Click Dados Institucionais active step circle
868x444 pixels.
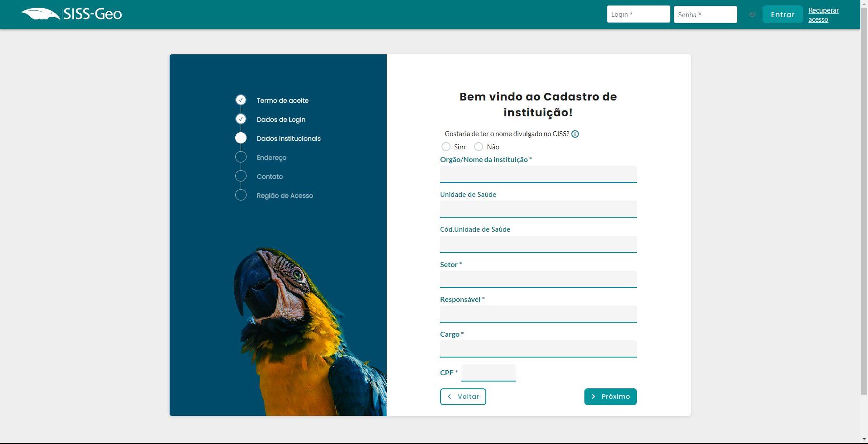point(241,138)
